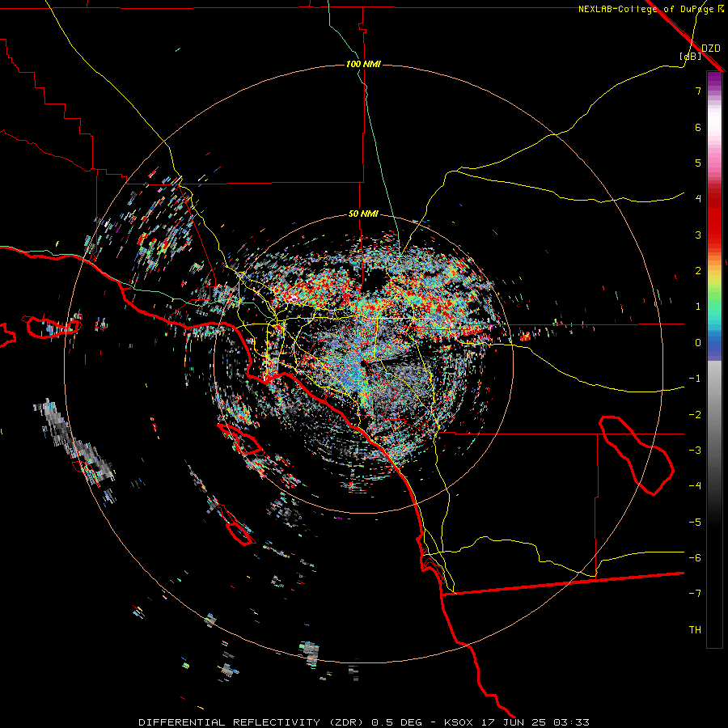Click the "-2" value on the color scale
Screen dimensions: 728x728
[x=695, y=415]
